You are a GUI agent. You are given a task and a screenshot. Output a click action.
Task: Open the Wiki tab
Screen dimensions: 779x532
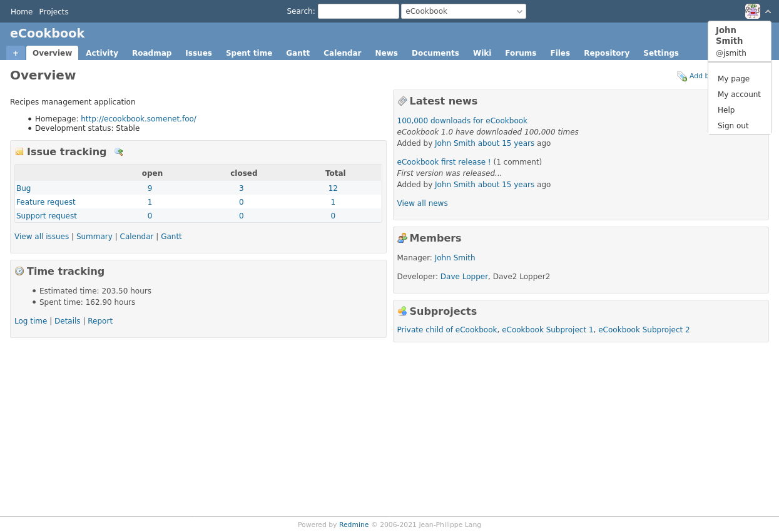point(482,53)
